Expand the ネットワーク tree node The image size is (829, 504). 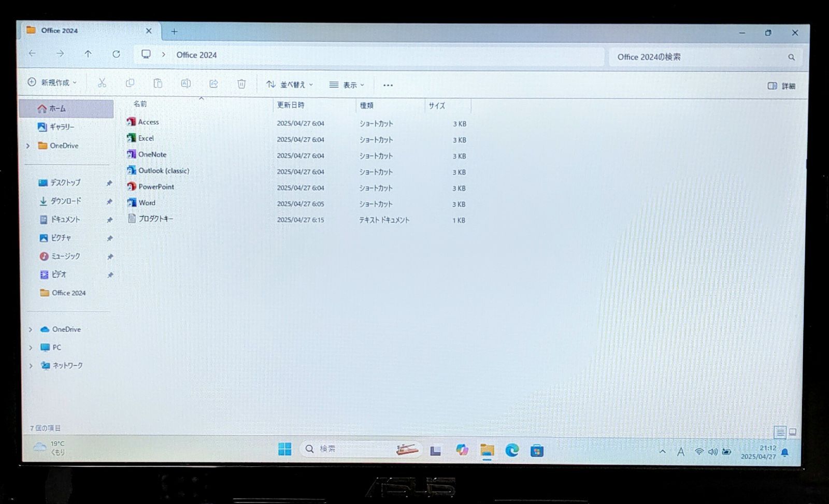pyautogui.click(x=31, y=366)
